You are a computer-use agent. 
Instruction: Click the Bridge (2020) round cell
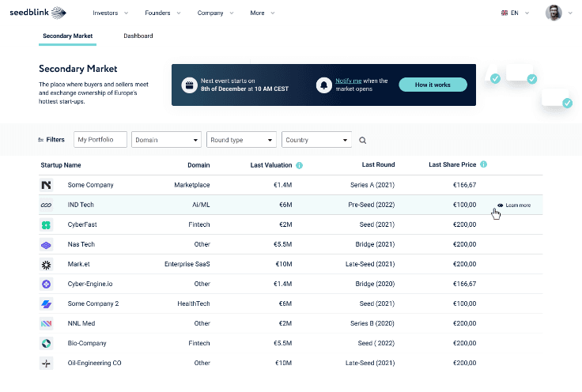375,284
